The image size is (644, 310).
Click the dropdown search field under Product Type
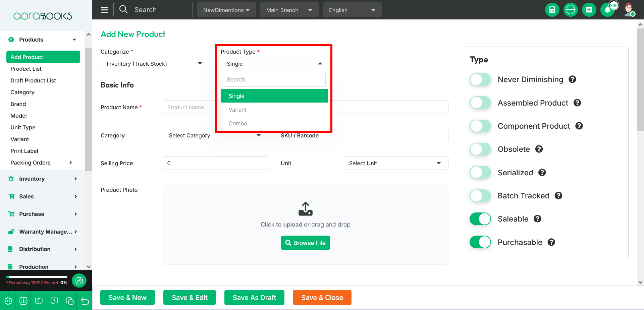point(274,79)
